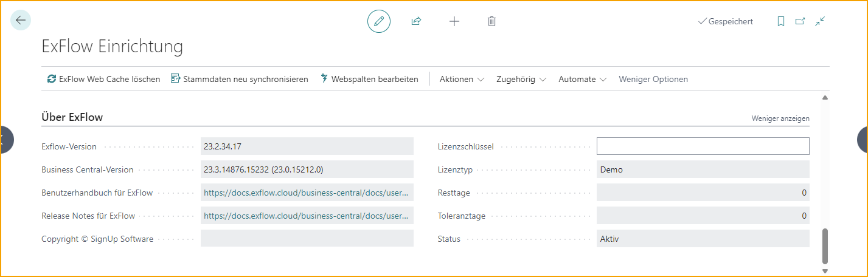The width and height of the screenshot is (868, 277).
Task: Click the Business Central-Version value field
Action: [307, 169]
